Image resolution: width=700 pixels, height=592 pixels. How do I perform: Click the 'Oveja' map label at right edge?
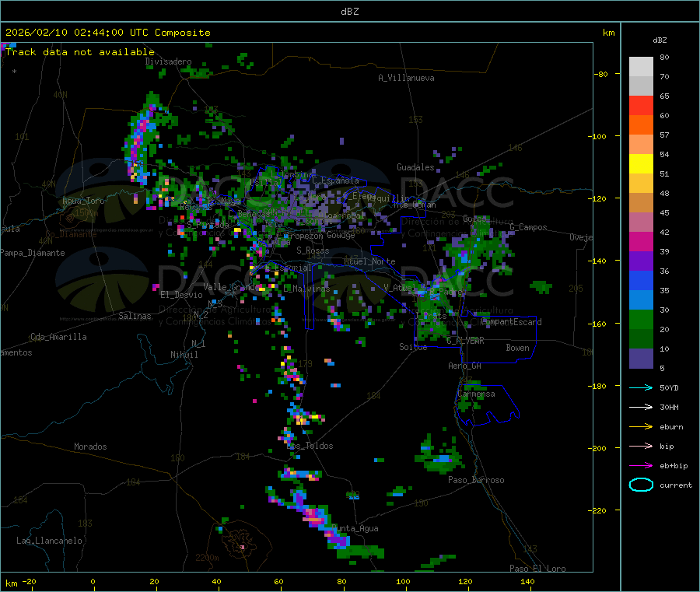click(581, 237)
